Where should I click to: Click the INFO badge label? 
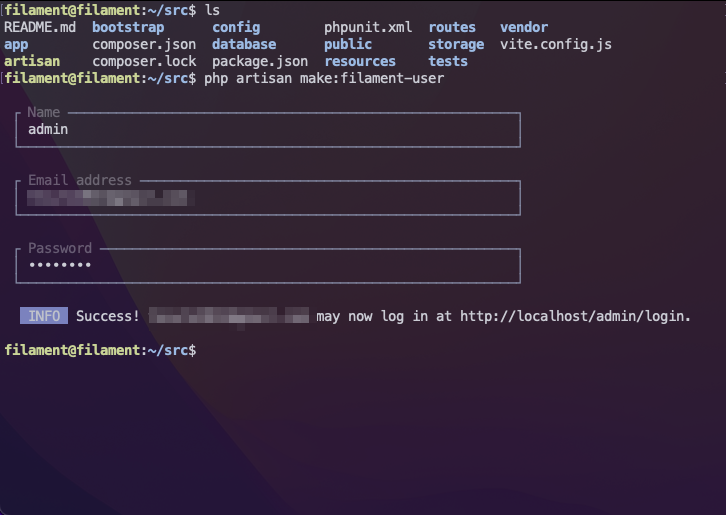[x=44, y=316]
